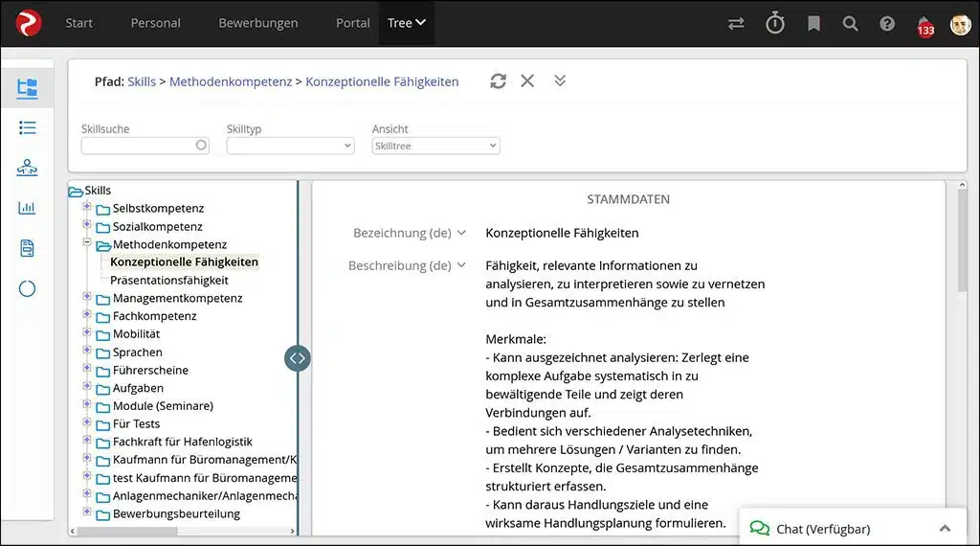Image resolution: width=980 pixels, height=546 pixels.
Task: Toggle the panel splitter arrows button
Action: pyautogui.click(x=298, y=358)
